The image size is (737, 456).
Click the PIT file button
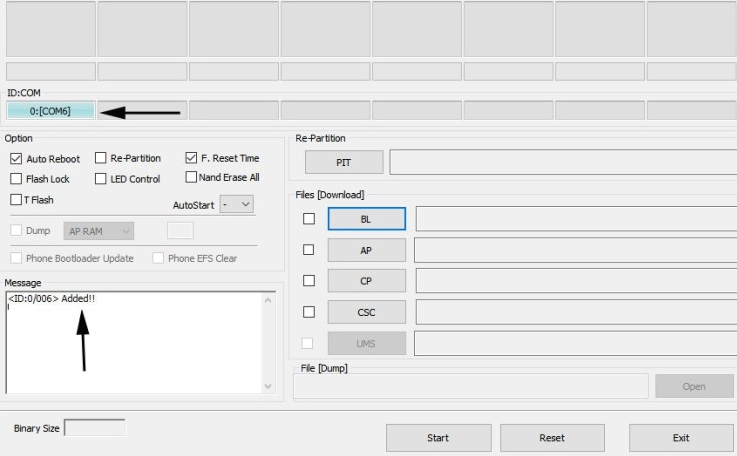tap(343, 162)
